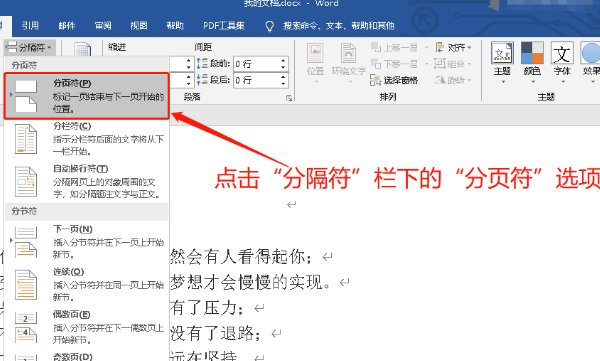Image resolution: width=600 pixels, height=361 pixels.
Task: Increase 段后 spacing with up arrow
Action: (x=283, y=77)
